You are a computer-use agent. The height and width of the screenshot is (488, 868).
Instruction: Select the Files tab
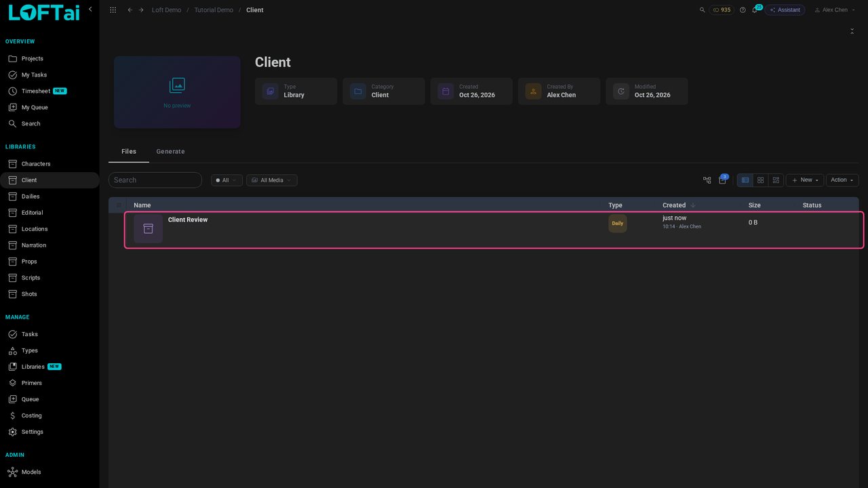[x=129, y=152]
